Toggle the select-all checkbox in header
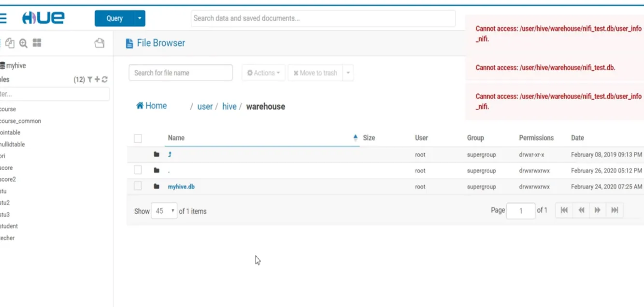 (138, 138)
